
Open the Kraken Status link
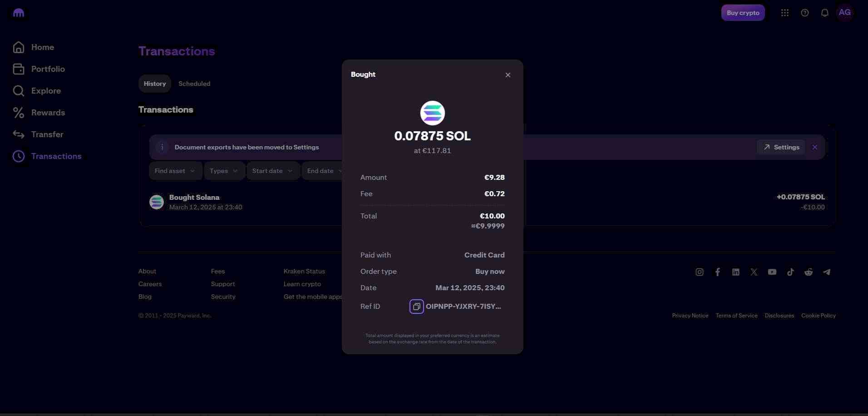(304, 271)
